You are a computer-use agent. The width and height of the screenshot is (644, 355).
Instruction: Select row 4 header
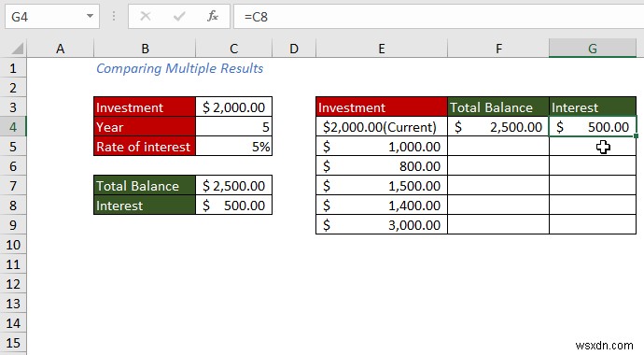[13, 127]
